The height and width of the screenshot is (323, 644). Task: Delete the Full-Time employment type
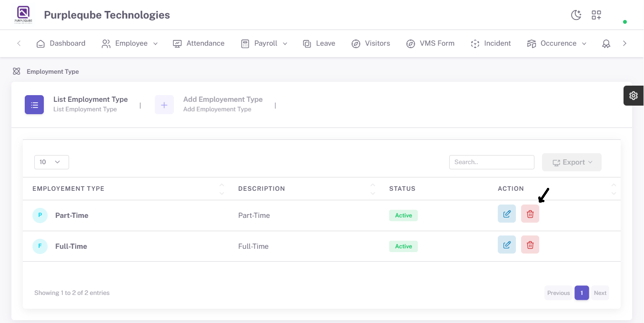[x=530, y=245]
